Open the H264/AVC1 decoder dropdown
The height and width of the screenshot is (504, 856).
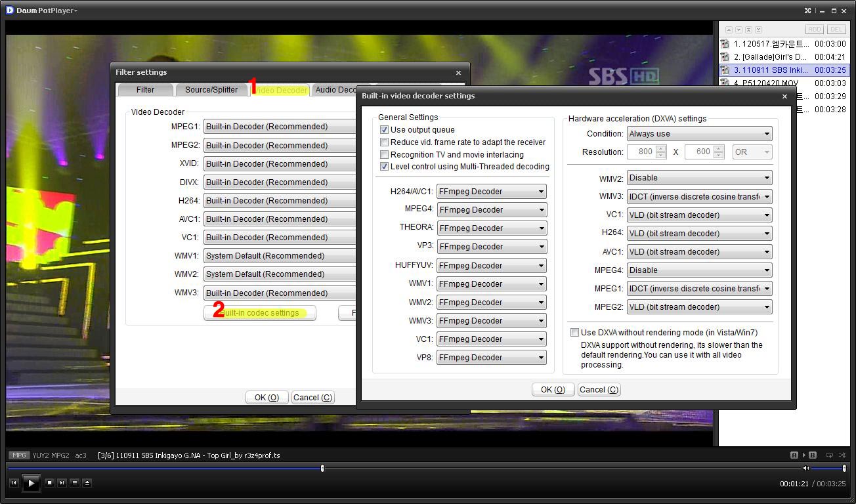[x=492, y=192]
